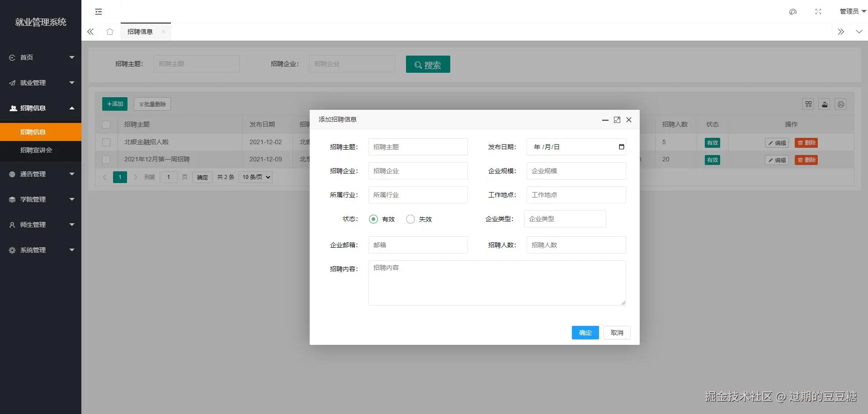Open the date picker for 发布日期
This screenshot has height=414, width=868.
pyautogui.click(x=621, y=147)
